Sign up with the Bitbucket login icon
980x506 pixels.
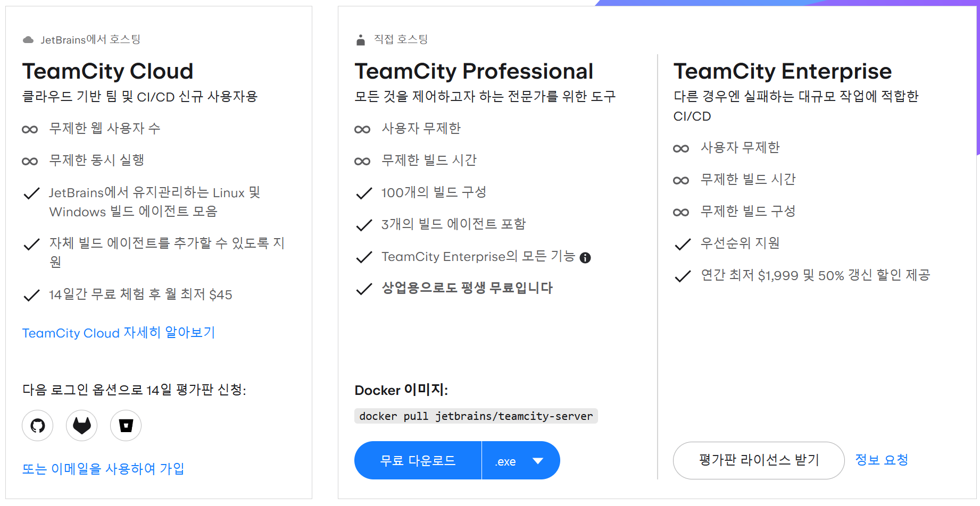tap(126, 426)
